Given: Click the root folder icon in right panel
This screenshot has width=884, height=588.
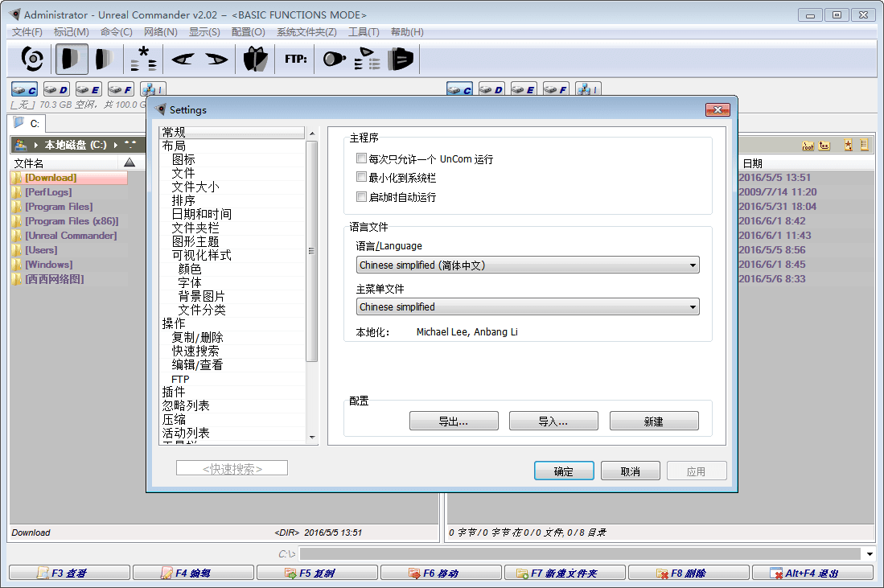Looking at the screenshot, I should pyautogui.click(x=808, y=146).
